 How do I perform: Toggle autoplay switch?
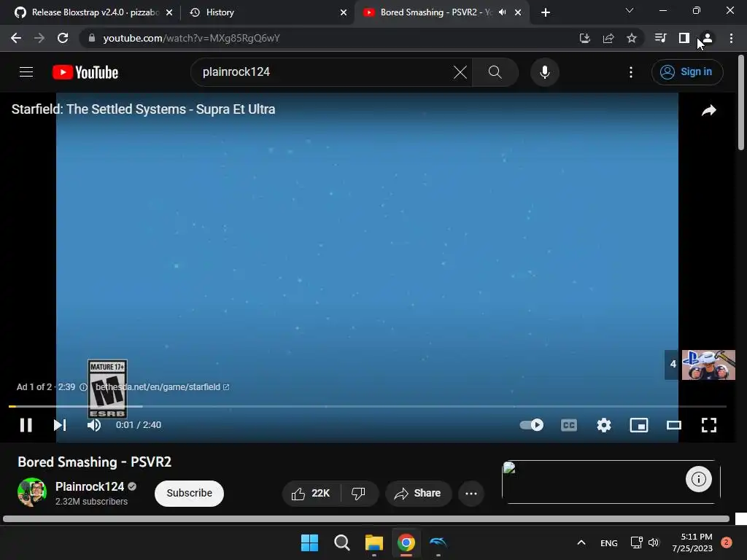(x=532, y=425)
